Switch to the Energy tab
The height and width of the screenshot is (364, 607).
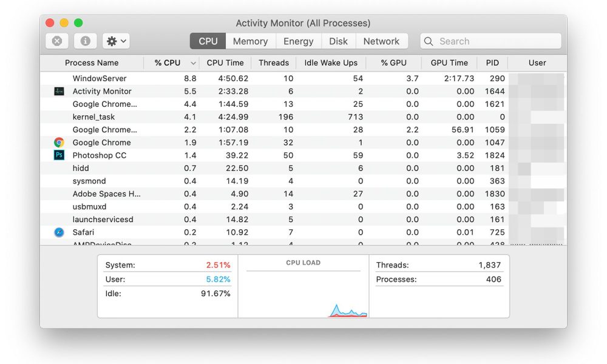tap(299, 41)
